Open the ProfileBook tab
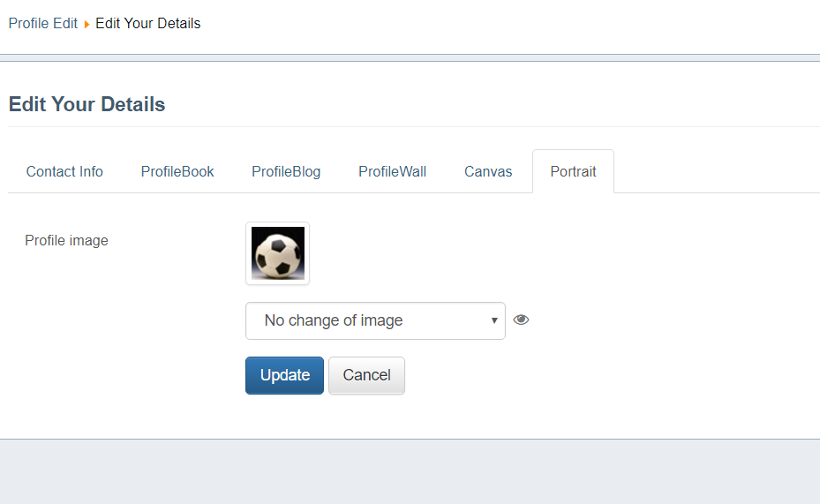The width and height of the screenshot is (820, 504). [x=177, y=171]
